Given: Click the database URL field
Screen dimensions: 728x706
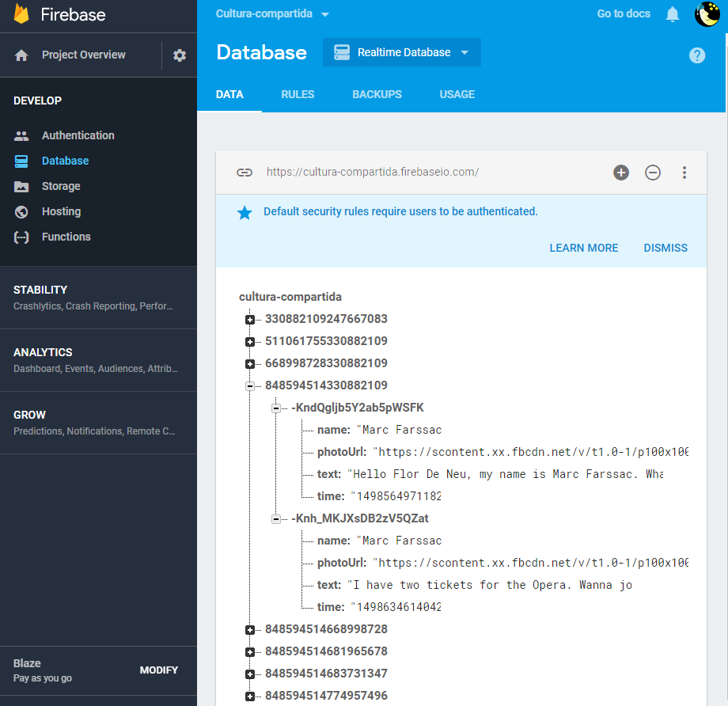Looking at the screenshot, I should tap(373, 172).
